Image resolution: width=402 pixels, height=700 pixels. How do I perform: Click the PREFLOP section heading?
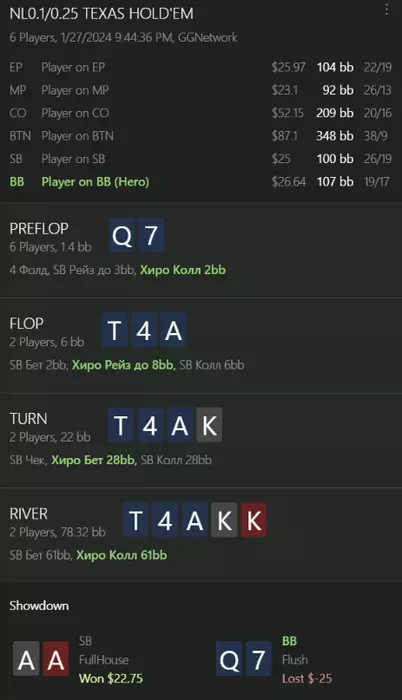pyautogui.click(x=39, y=229)
